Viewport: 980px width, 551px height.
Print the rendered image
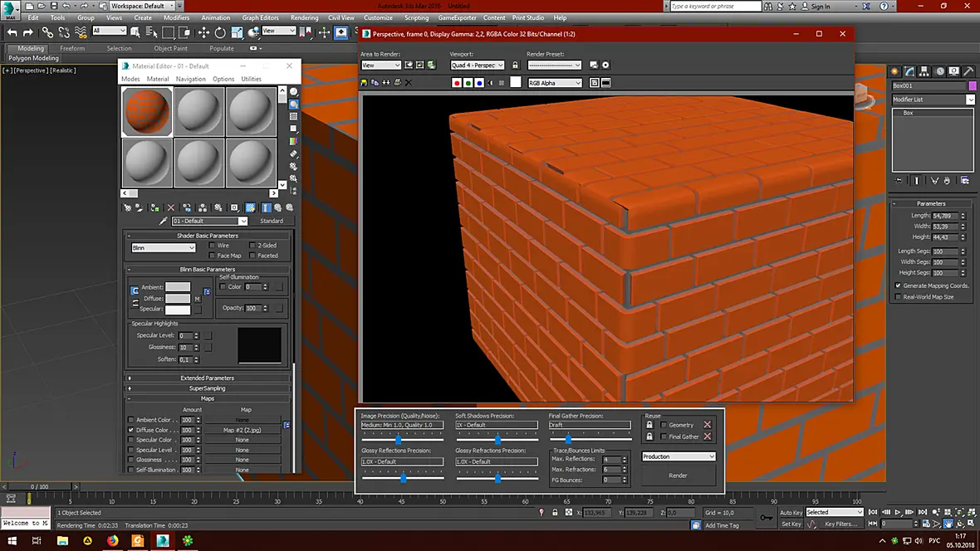[x=398, y=82]
